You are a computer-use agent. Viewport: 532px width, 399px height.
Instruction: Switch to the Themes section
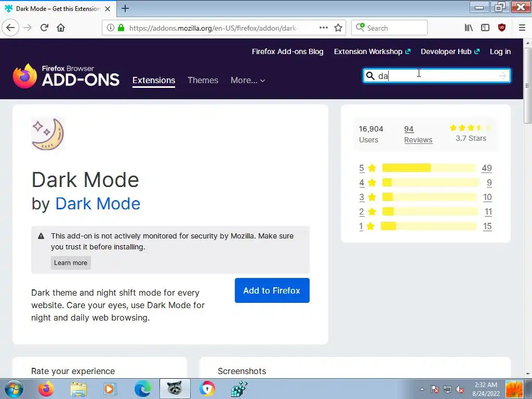203,81
